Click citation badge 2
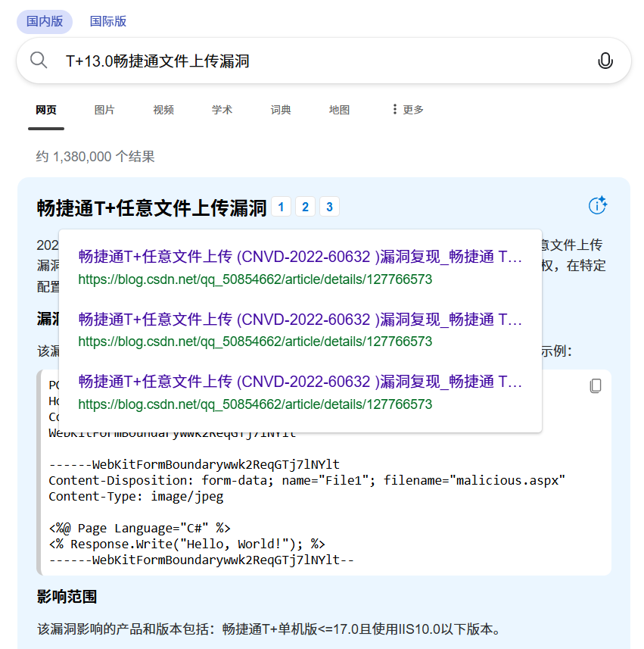The width and height of the screenshot is (644, 649). [x=305, y=206]
